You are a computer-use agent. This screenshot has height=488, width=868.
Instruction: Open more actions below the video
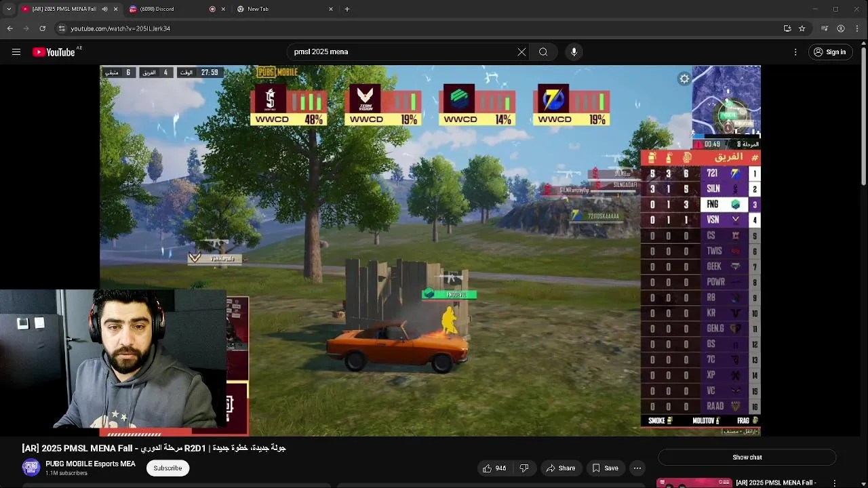[637, 468]
